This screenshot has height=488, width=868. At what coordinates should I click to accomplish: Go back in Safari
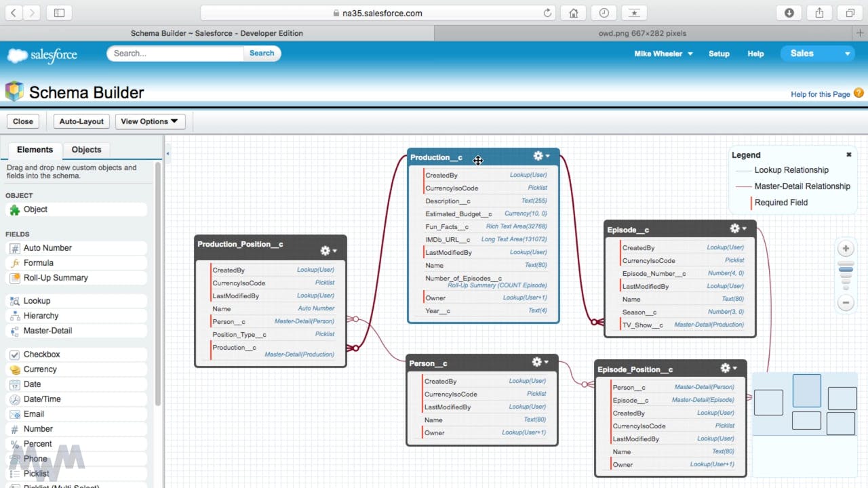pos(14,13)
